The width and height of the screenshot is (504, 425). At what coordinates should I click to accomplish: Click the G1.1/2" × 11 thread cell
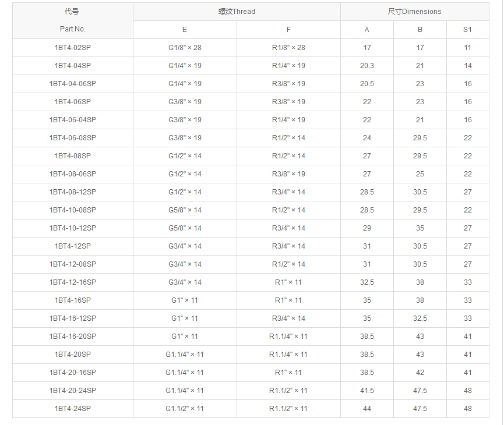[x=185, y=409]
